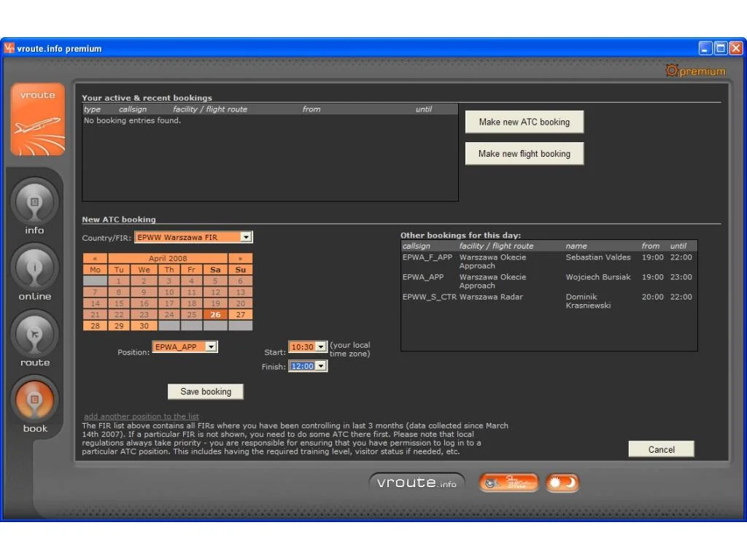Viewport: 747px width, 560px height.
Task: Open the vroute home airplane logo panel
Action: click(38, 120)
